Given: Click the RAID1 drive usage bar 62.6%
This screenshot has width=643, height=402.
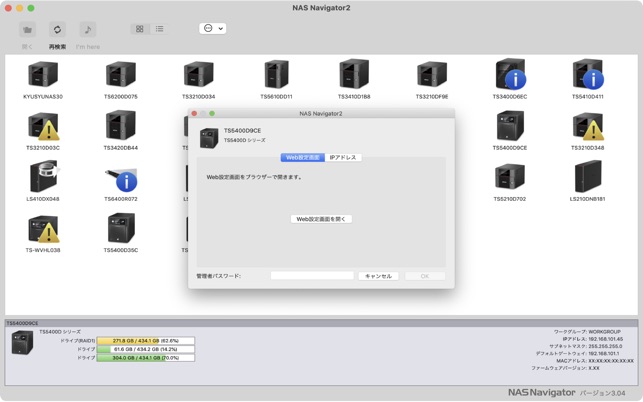Looking at the screenshot, I should tap(146, 341).
